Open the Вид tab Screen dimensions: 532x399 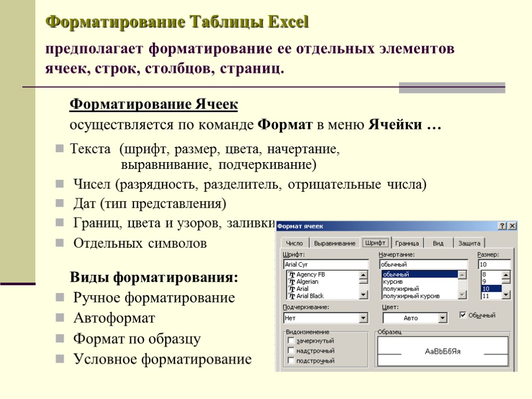[438, 243]
